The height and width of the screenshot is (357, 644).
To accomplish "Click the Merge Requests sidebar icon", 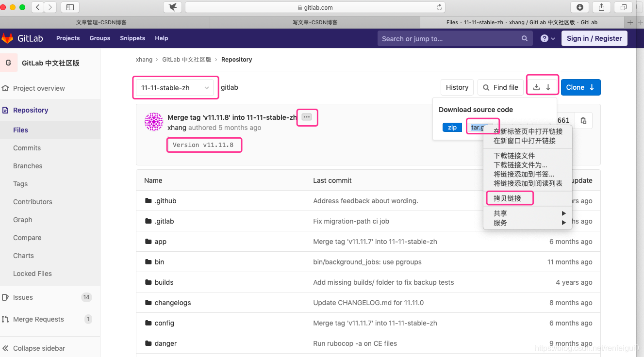I will point(6,319).
